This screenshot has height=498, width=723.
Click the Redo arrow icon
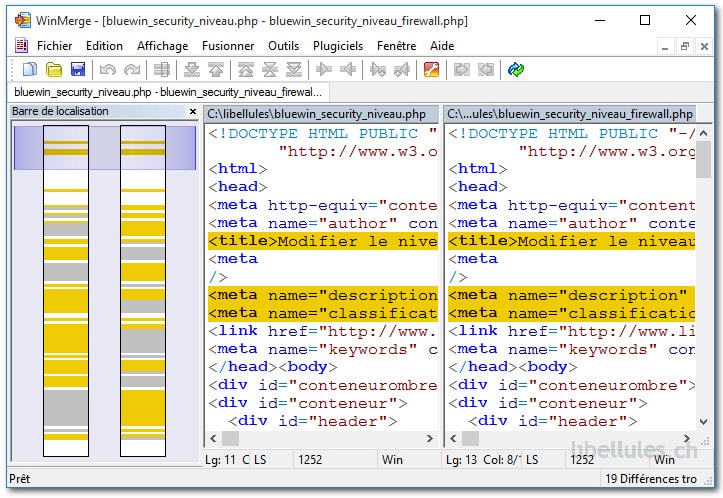click(132, 70)
